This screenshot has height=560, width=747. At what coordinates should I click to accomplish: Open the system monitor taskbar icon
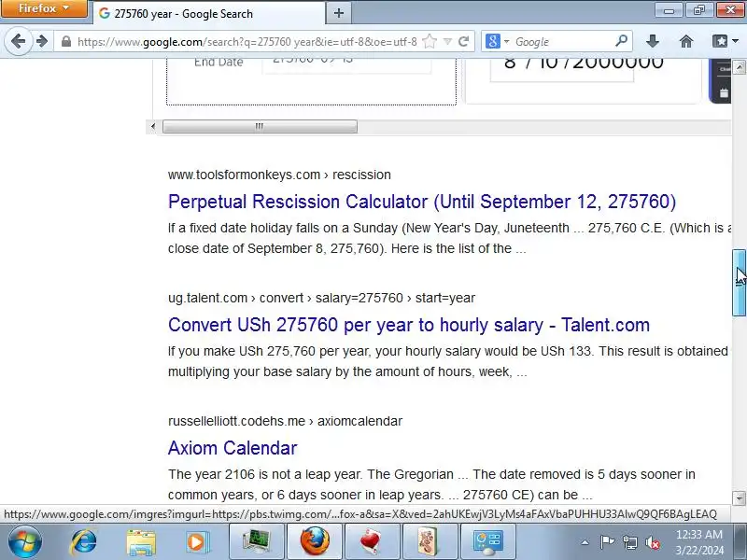[x=256, y=541]
